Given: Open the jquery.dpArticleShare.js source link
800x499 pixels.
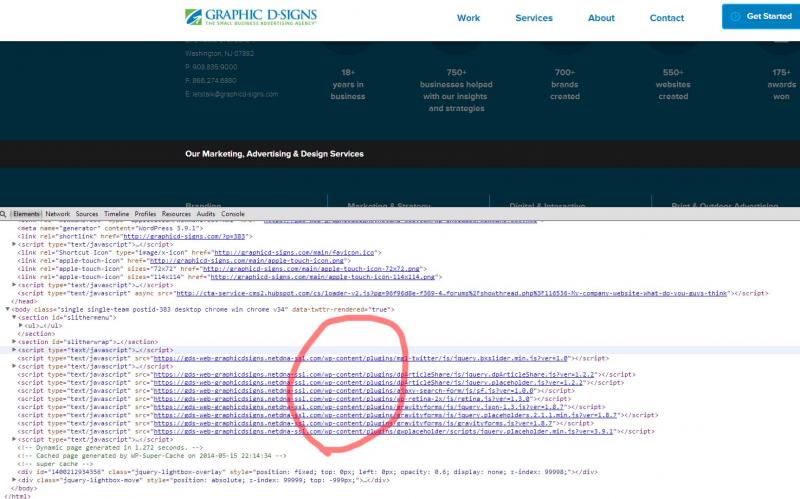Looking at the screenshot, I should click(374, 375).
